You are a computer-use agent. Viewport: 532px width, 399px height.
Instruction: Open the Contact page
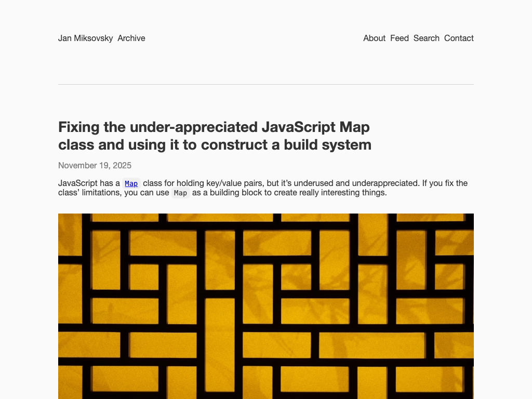tap(459, 38)
